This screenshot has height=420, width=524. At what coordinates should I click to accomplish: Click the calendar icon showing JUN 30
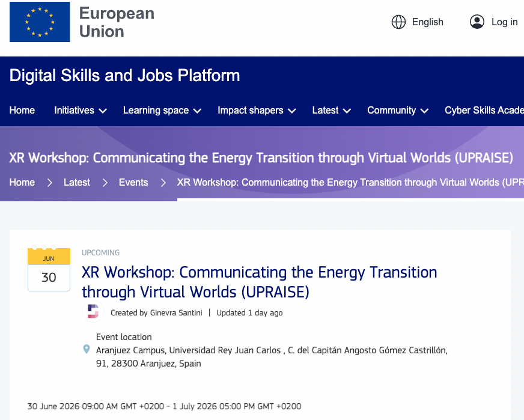click(49, 269)
